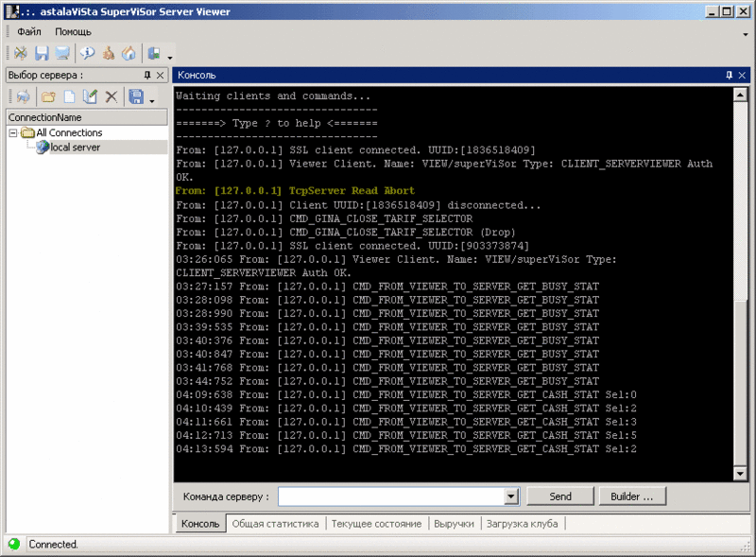Toggle the pin on the Консоль panel

point(729,75)
